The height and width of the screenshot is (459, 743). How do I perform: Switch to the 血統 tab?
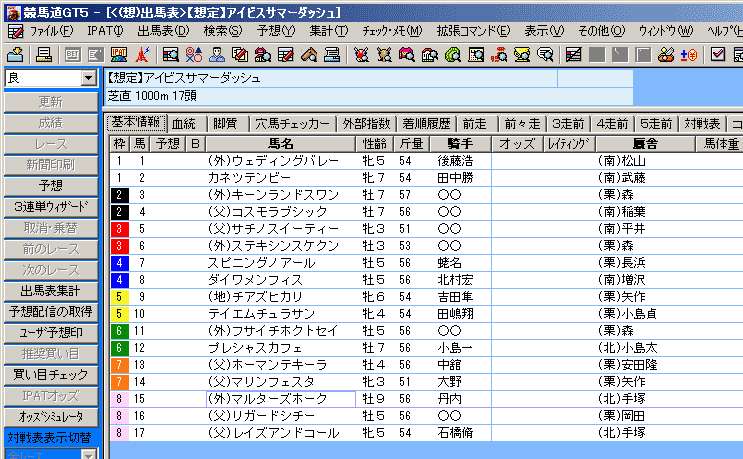(x=184, y=123)
